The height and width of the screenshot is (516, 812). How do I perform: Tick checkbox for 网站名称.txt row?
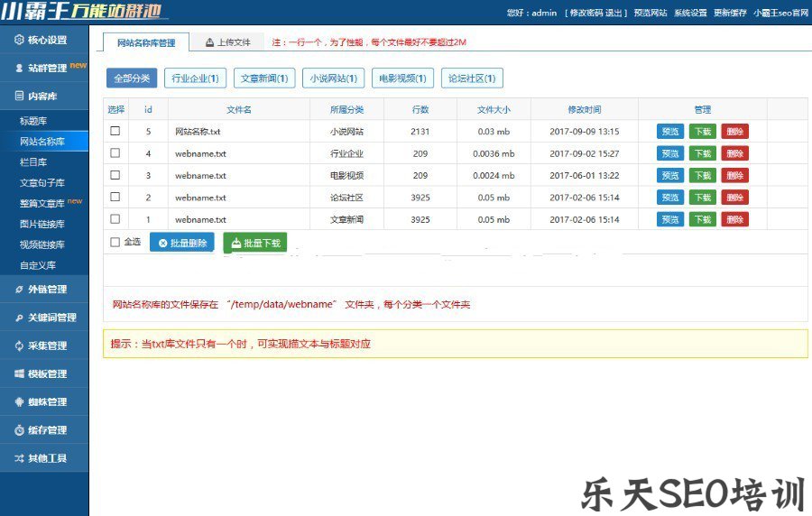tap(115, 131)
